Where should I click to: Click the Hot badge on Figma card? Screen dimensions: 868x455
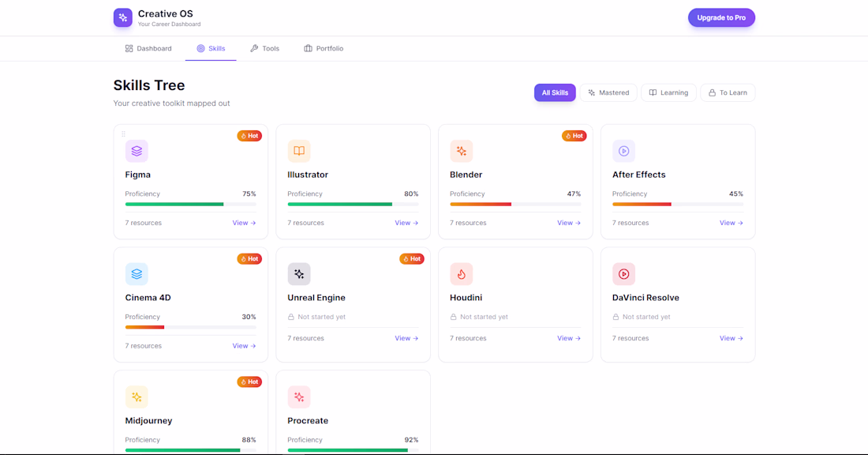click(x=249, y=136)
